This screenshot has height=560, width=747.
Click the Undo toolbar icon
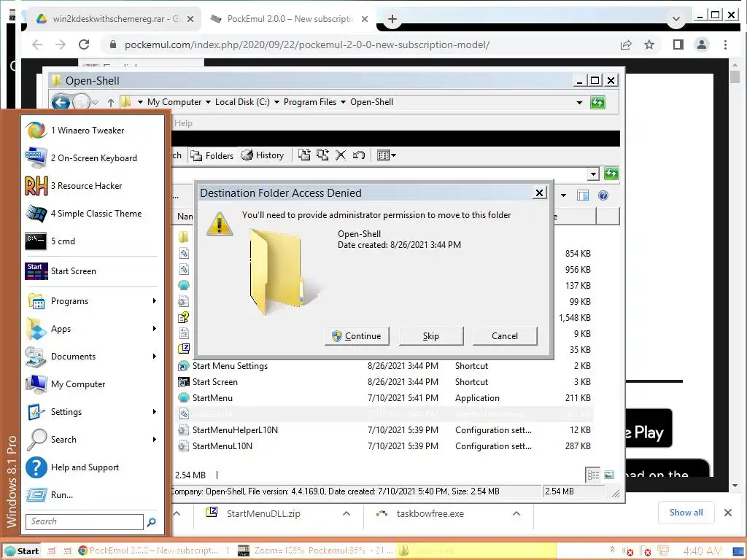click(x=359, y=155)
